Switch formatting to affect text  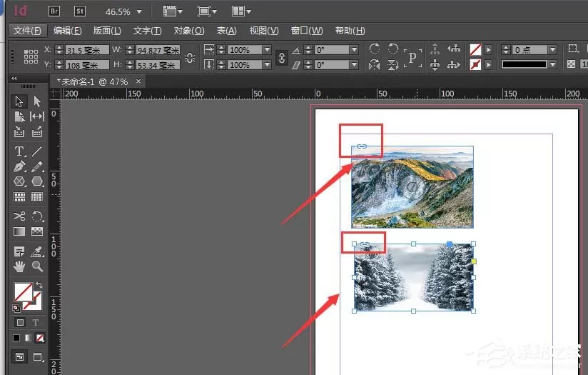tap(35, 322)
